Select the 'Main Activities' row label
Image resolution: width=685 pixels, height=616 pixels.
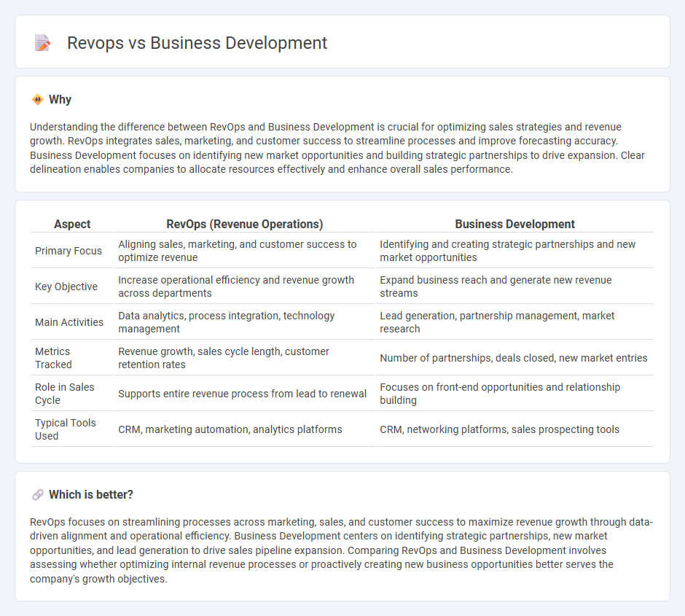pos(69,322)
